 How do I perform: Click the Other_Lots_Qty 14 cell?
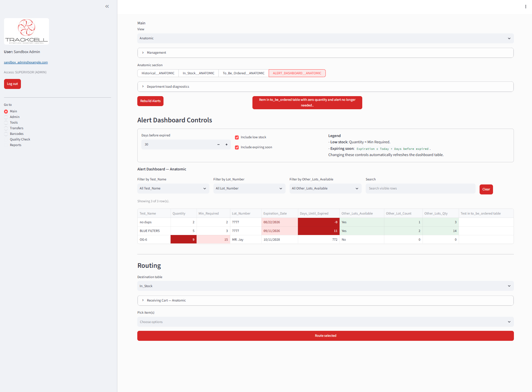tap(441, 231)
